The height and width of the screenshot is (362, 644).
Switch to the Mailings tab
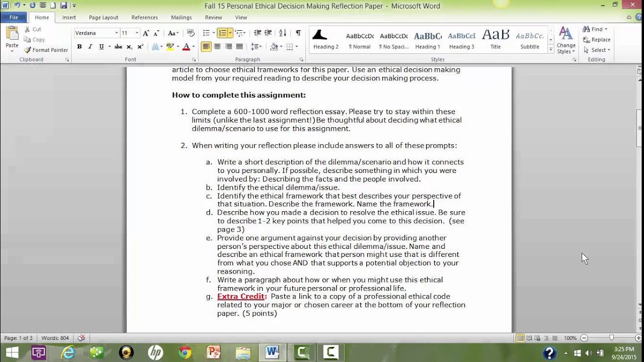click(181, 17)
